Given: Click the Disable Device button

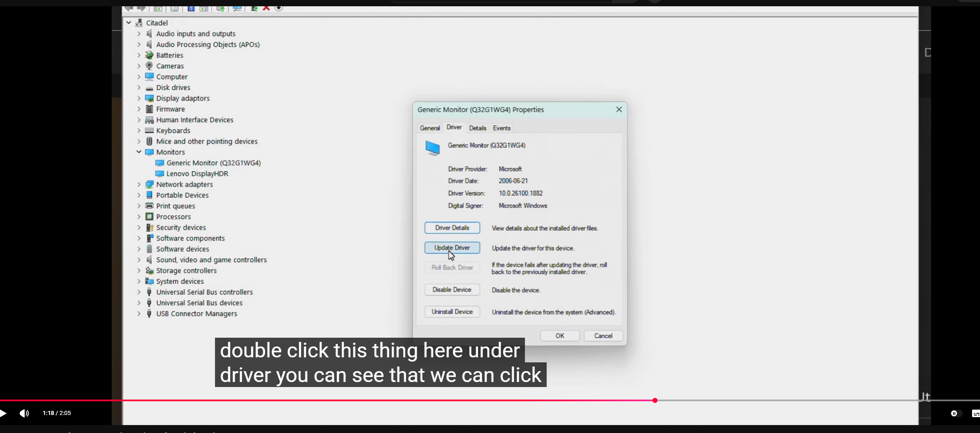Looking at the screenshot, I should [x=452, y=290].
